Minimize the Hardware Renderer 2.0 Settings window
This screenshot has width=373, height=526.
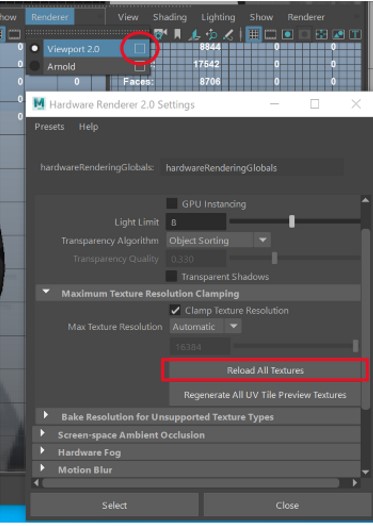click(274, 104)
